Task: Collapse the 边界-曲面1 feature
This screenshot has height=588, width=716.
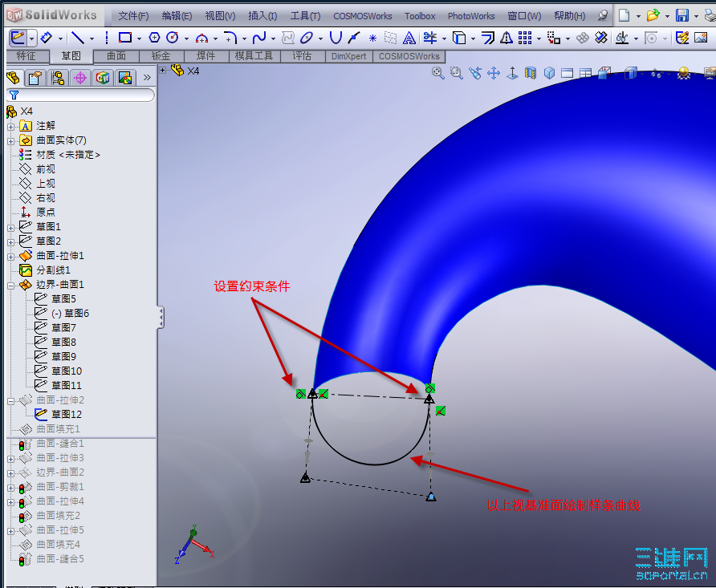Action: coord(11,286)
